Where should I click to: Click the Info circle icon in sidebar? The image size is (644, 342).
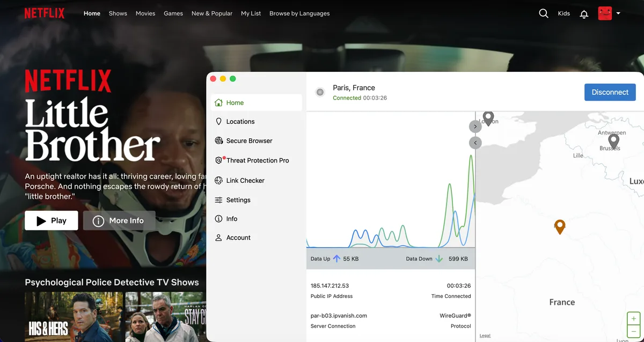[218, 219]
